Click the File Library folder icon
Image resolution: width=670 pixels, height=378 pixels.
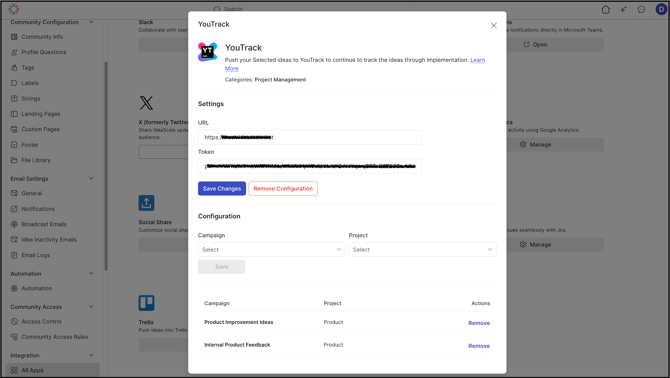(x=14, y=160)
